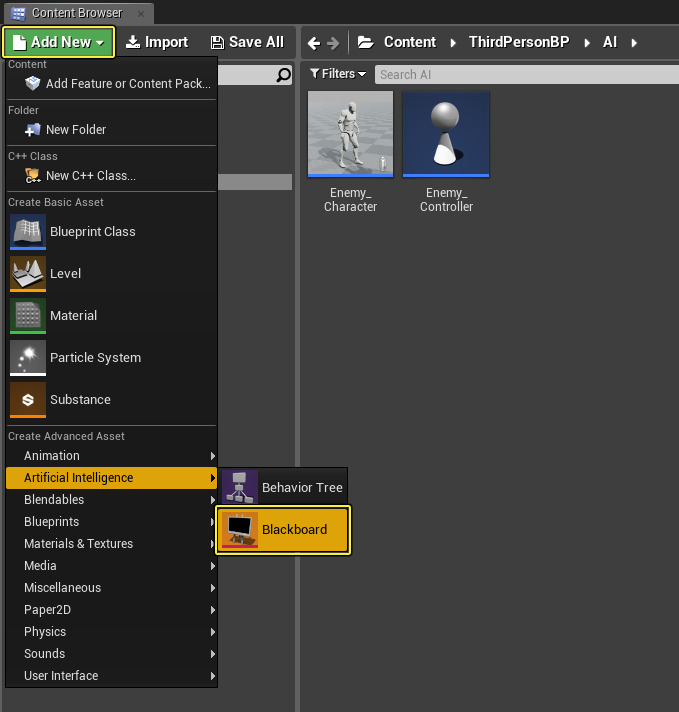Choose the Material asset icon
The height and width of the screenshot is (712, 679).
click(x=27, y=316)
